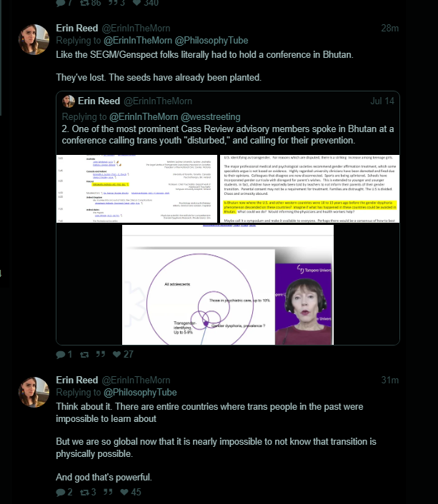Open Erin Reed avatar on 28m tweet
Screen dimensions: 438x504
[x=34, y=39]
